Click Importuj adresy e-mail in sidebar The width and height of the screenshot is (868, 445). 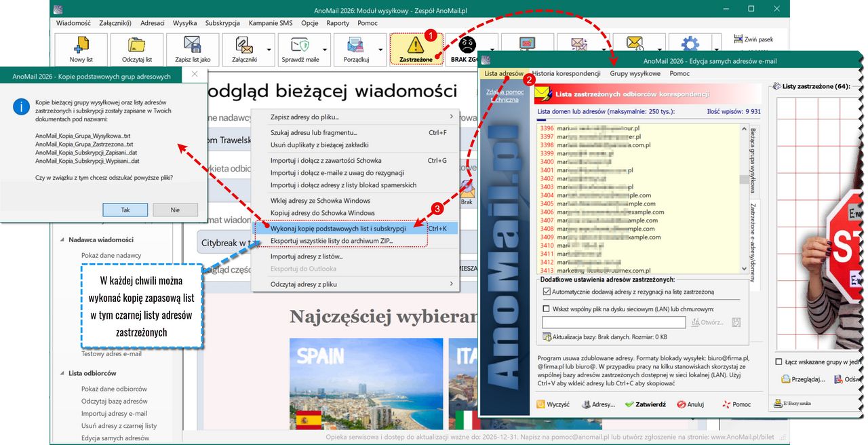(114, 413)
